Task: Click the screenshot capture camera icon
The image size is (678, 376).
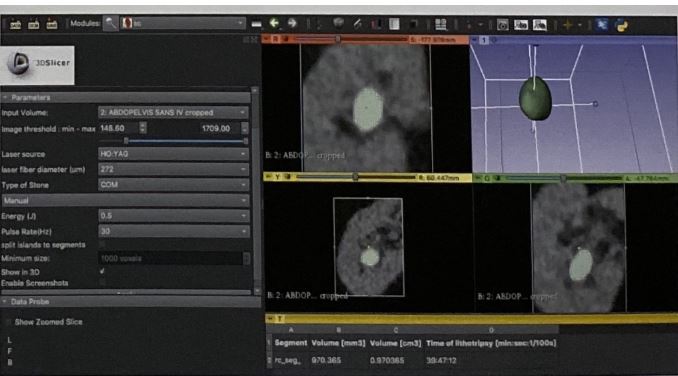Action: pos(502,25)
